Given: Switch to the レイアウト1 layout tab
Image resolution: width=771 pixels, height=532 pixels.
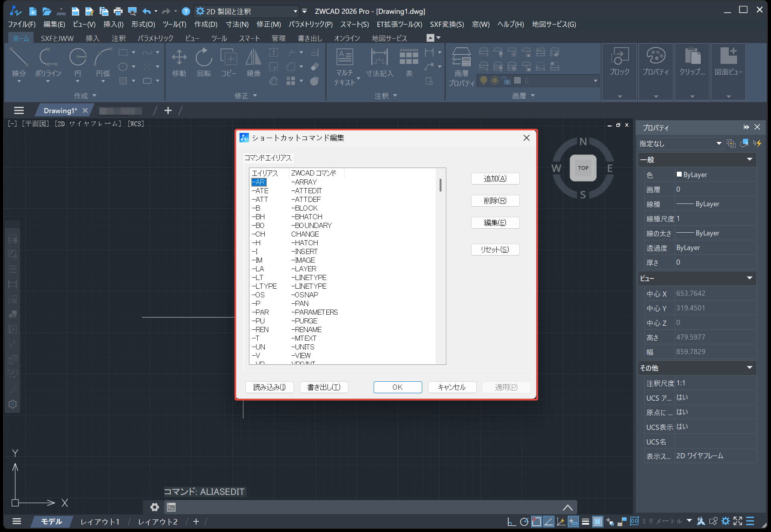Looking at the screenshot, I should coord(100,522).
